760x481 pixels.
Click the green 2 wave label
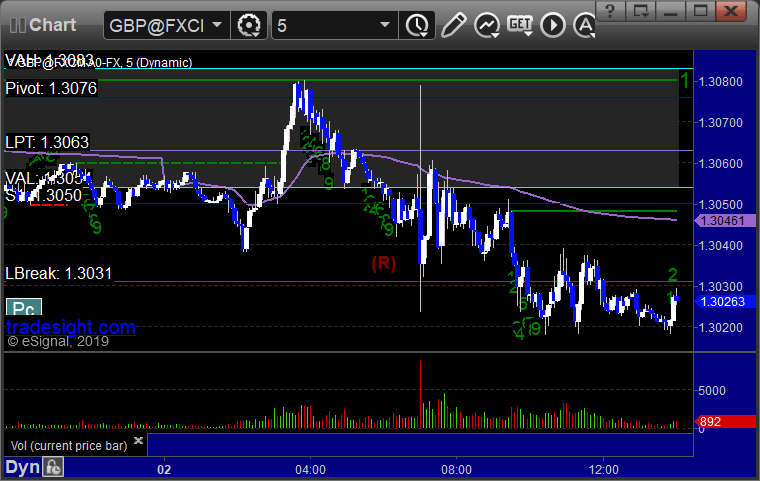click(x=672, y=275)
